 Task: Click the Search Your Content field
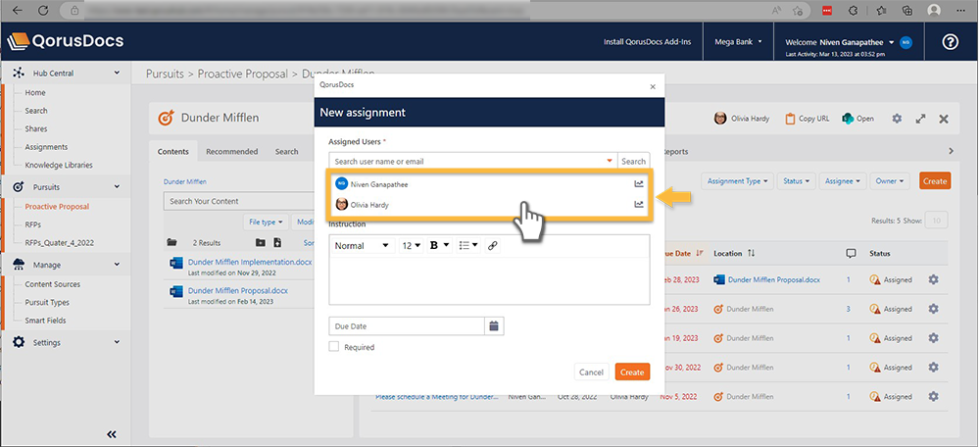(x=241, y=201)
